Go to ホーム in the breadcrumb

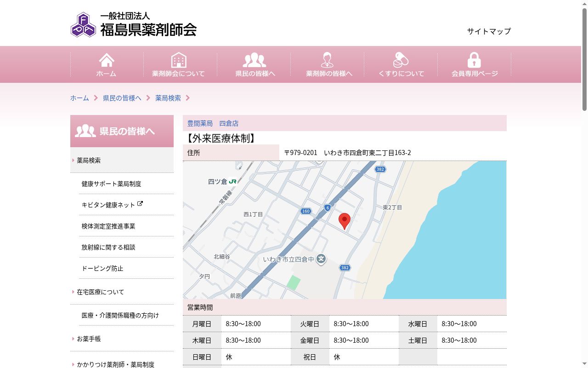point(79,98)
